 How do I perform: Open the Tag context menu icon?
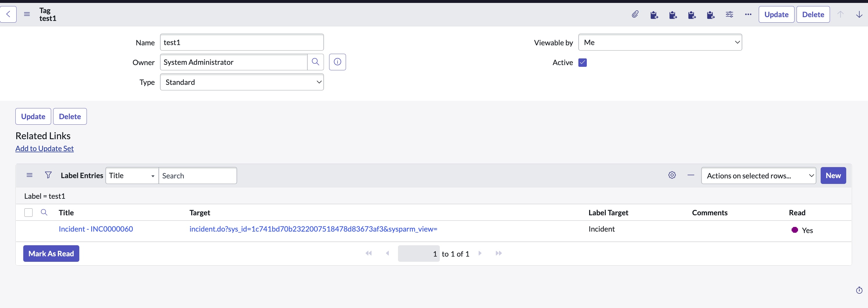click(27, 14)
